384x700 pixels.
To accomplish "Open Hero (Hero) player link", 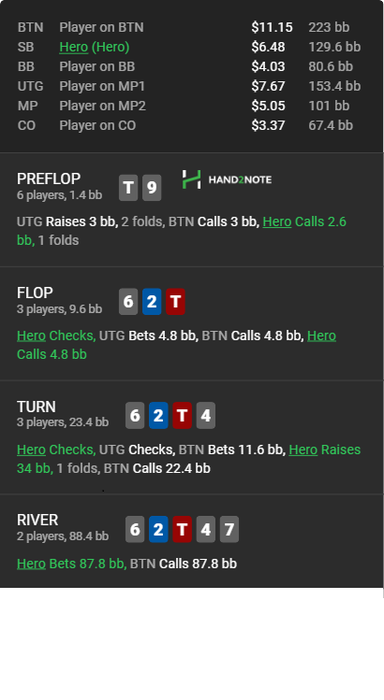I will pos(94,47).
